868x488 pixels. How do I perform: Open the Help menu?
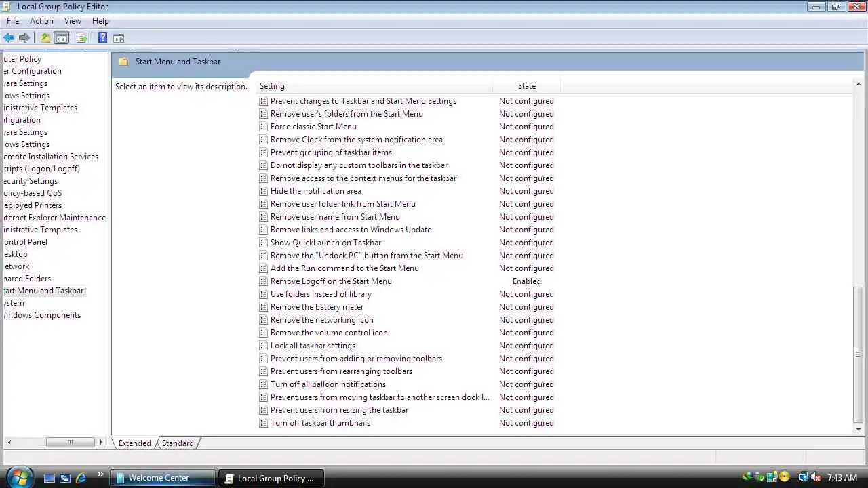[100, 21]
